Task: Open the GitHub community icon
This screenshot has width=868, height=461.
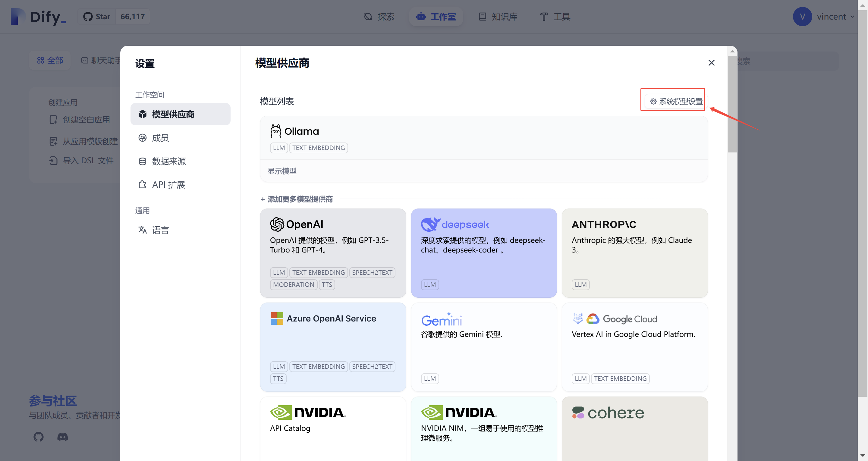Action: (38, 437)
